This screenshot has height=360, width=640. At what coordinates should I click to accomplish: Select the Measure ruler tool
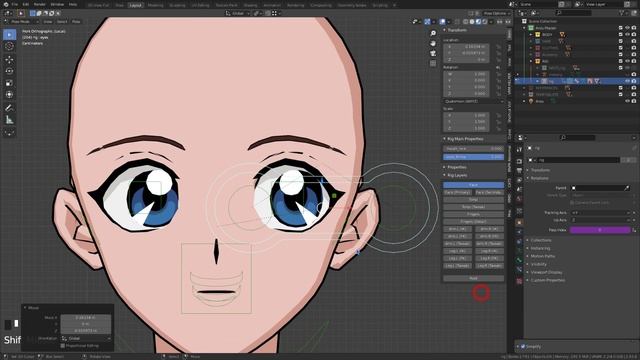9,120
